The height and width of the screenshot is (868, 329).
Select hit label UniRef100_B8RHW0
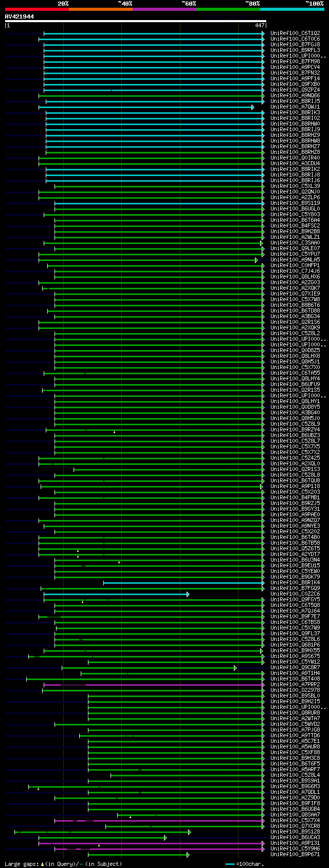tap(295, 124)
